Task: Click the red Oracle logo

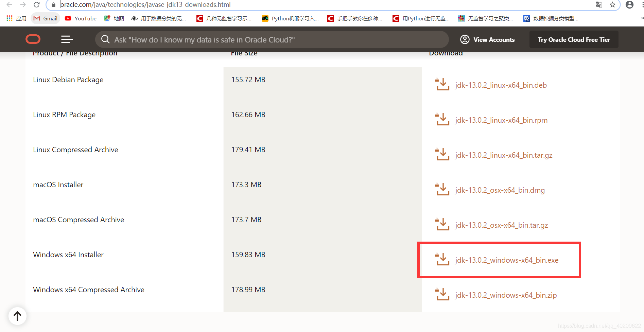Action: pos(33,39)
